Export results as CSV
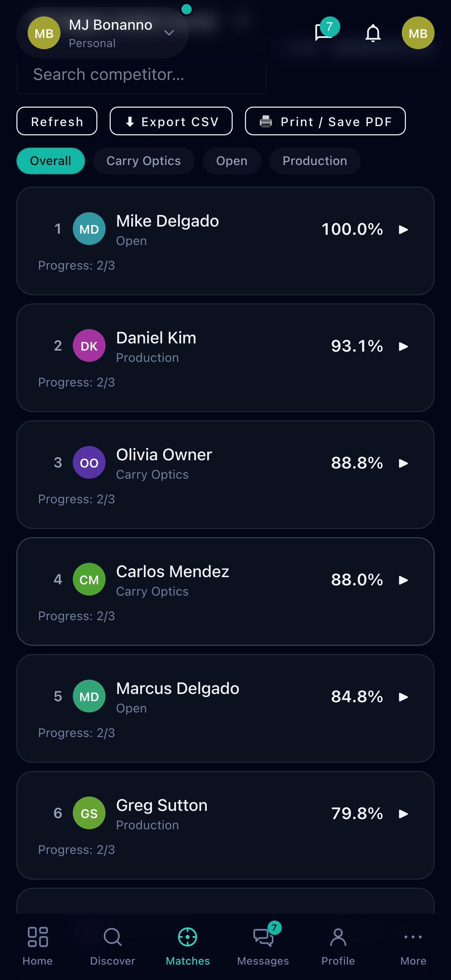Image resolution: width=451 pixels, height=980 pixels. [x=171, y=121]
